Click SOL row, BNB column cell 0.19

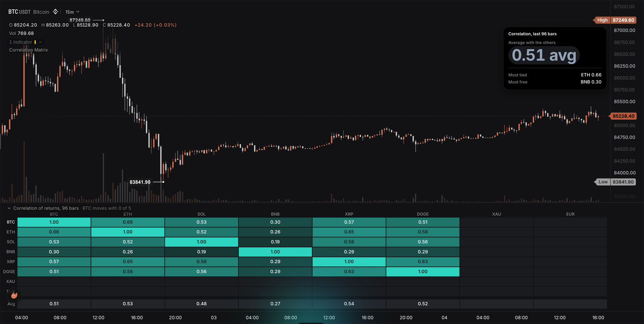(x=275, y=242)
